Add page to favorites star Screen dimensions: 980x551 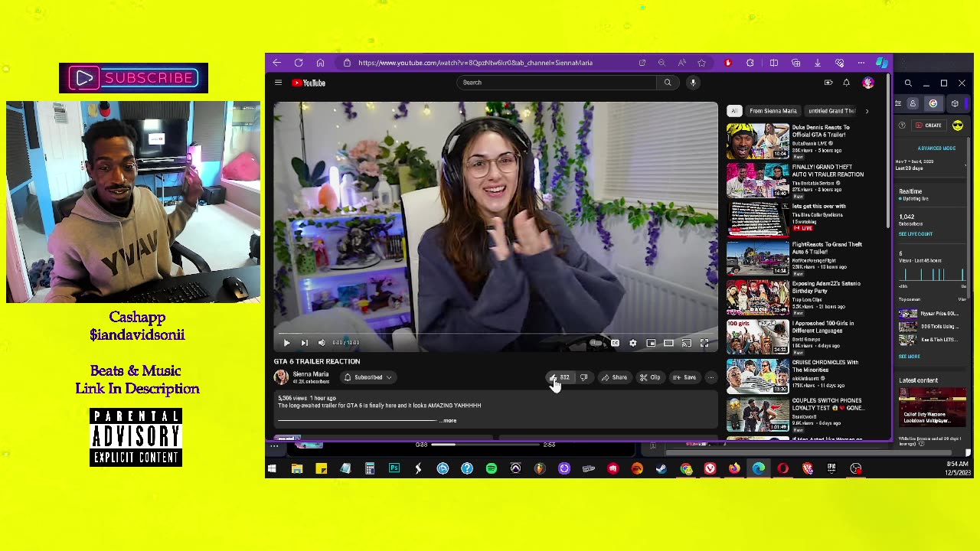701,63
